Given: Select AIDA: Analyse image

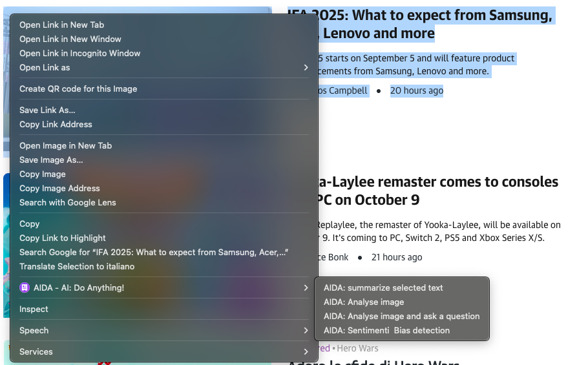Looking at the screenshot, I should pyautogui.click(x=402, y=302).
